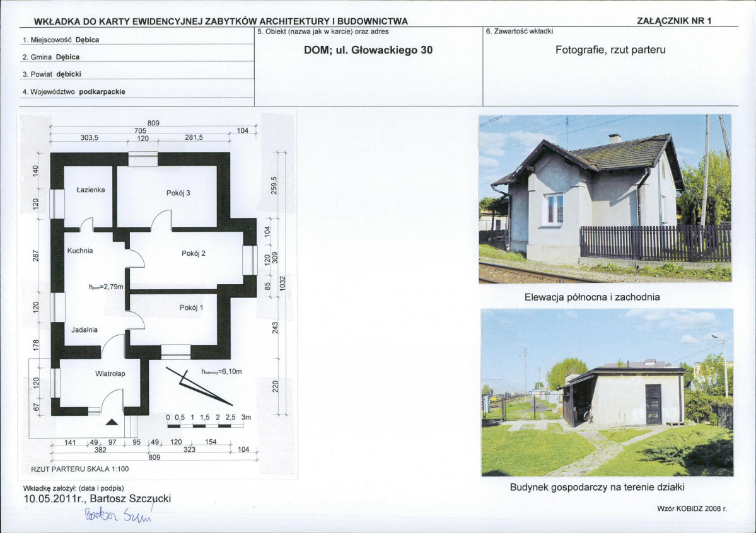Image resolution: width=756 pixels, height=533 pixels.
Task: Click the Wiatrołap room label
Action: point(110,374)
